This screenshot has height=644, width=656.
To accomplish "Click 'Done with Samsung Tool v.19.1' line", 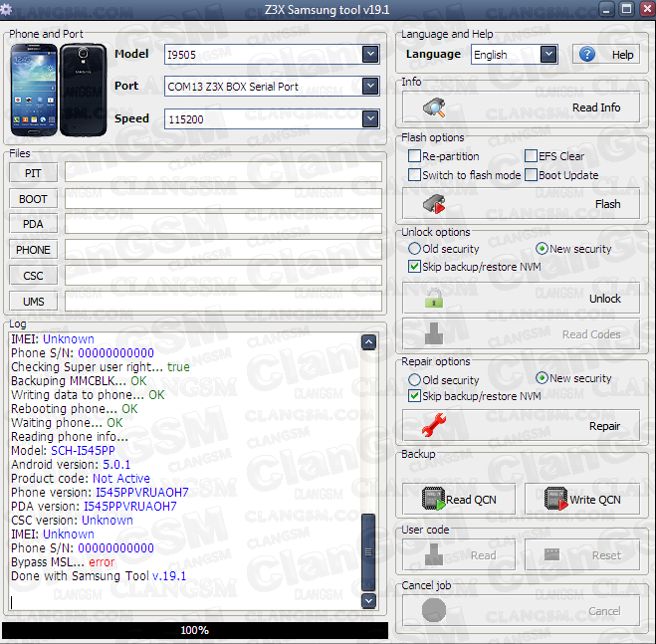I will point(99,576).
